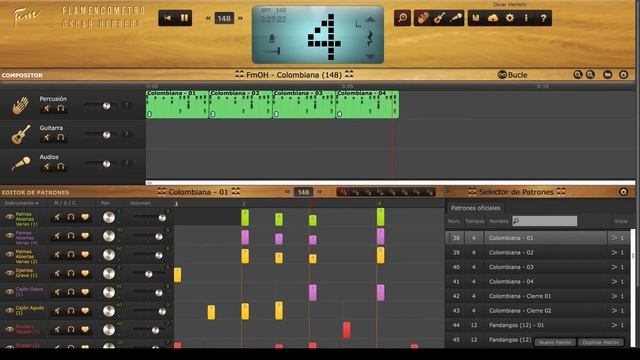Mute the Guitarra track
640x360 pixels.
tap(47, 138)
